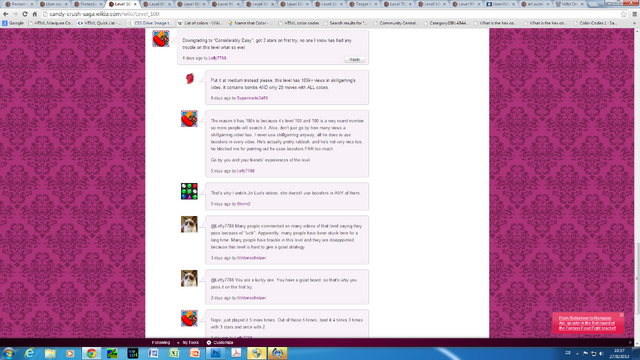The height and width of the screenshot is (360, 640).
Task: Click candy avatar beside 'The reason' comment
Action: click(x=189, y=119)
